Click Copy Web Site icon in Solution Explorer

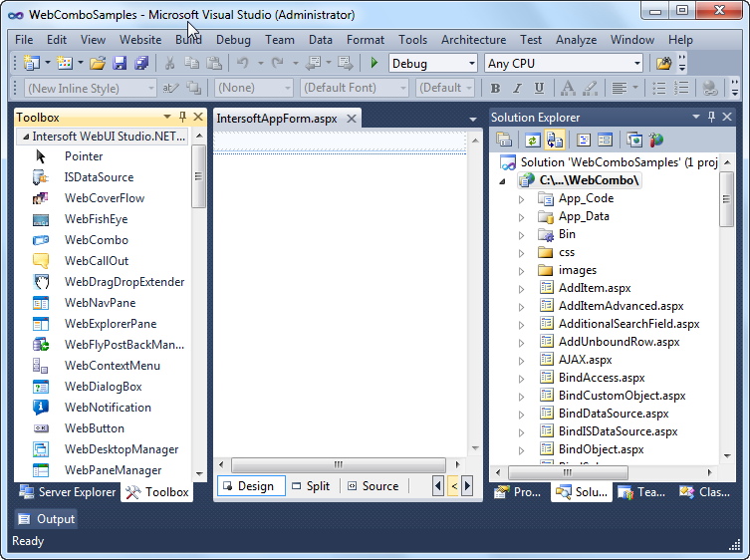point(634,140)
